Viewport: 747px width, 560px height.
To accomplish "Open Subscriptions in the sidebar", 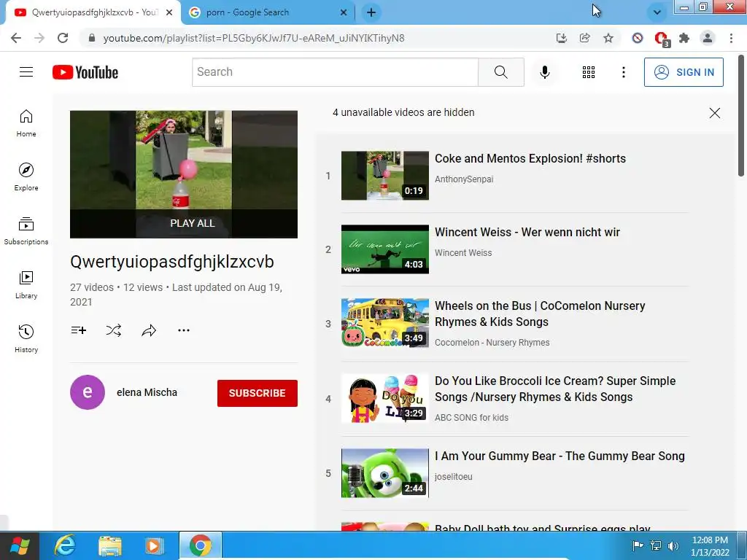I will [x=26, y=231].
